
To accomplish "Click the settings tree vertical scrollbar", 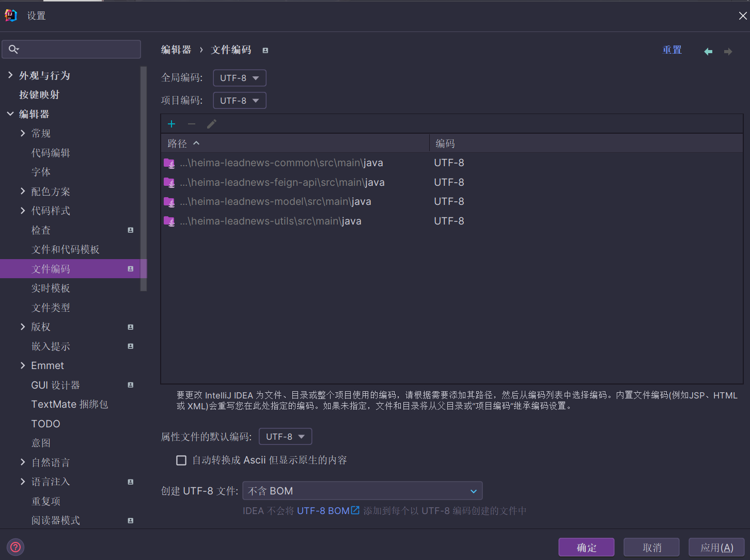I will tap(144, 179).
